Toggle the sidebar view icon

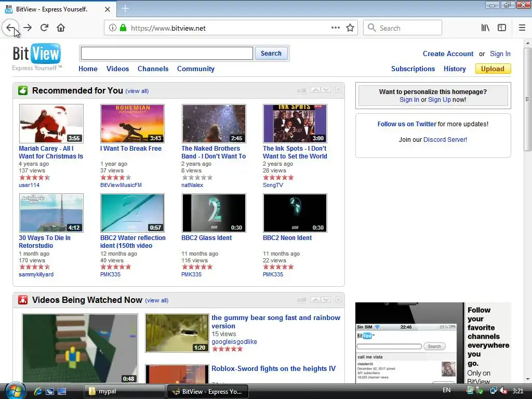[502, 28]
